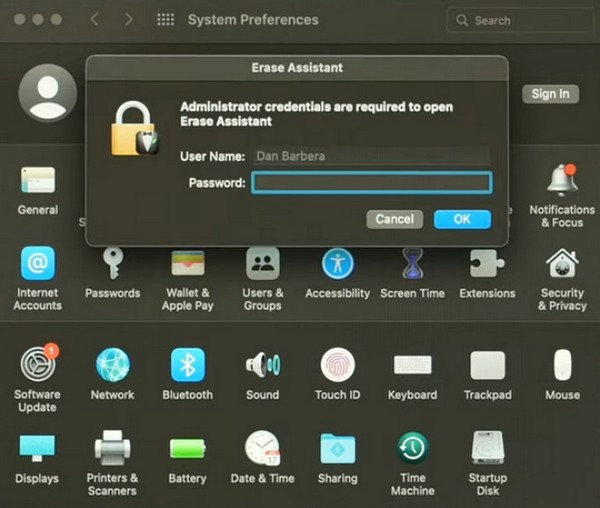
Task: Confirm credentials with OK button
Action: (462, 219)
